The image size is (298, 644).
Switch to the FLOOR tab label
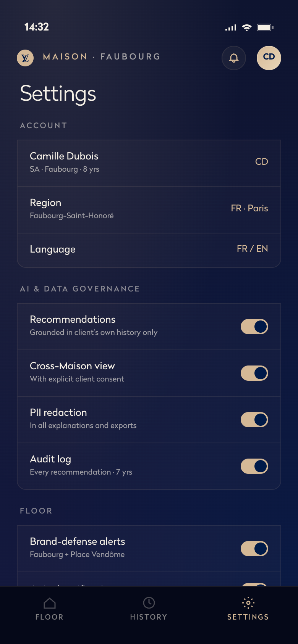50,617
